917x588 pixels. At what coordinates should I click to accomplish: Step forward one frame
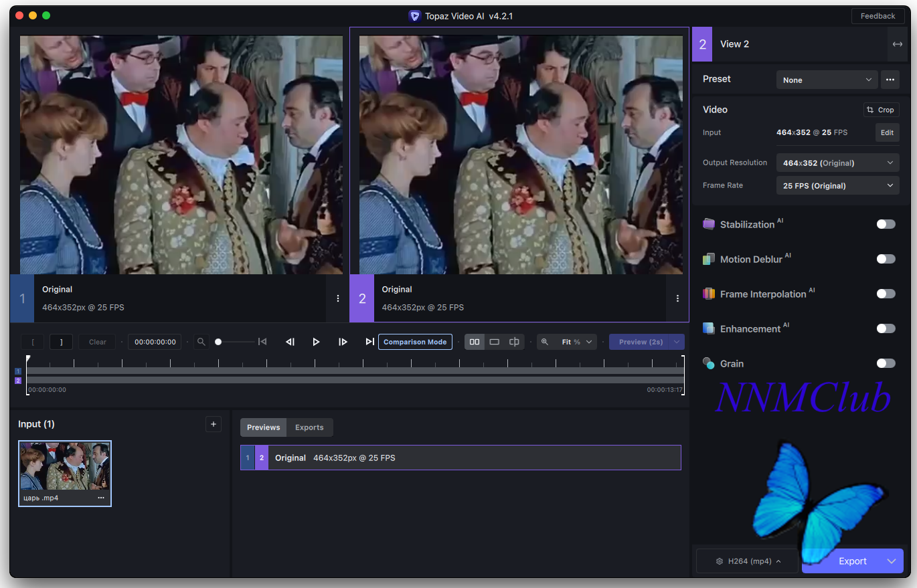[x=343, y=342]
